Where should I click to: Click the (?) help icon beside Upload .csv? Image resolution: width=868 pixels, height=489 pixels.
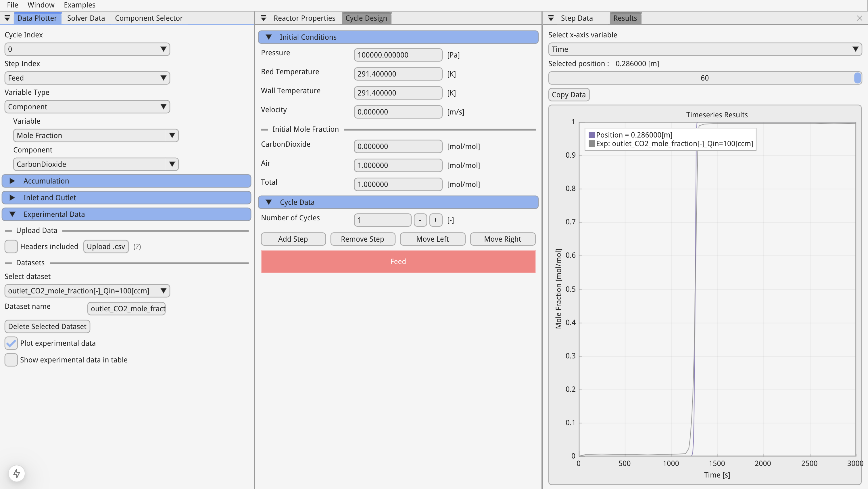(137, 247)
